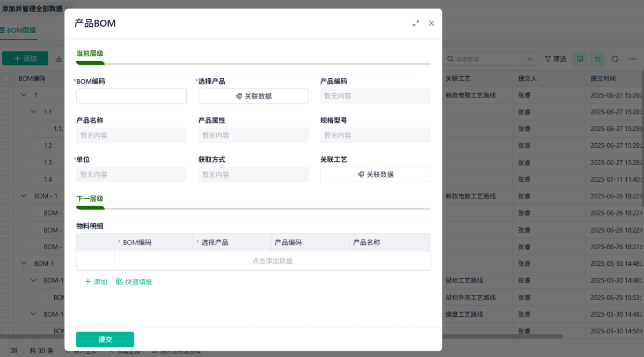
Task: Collapse the BOM - 1 tree node
Action: point(24,196)
